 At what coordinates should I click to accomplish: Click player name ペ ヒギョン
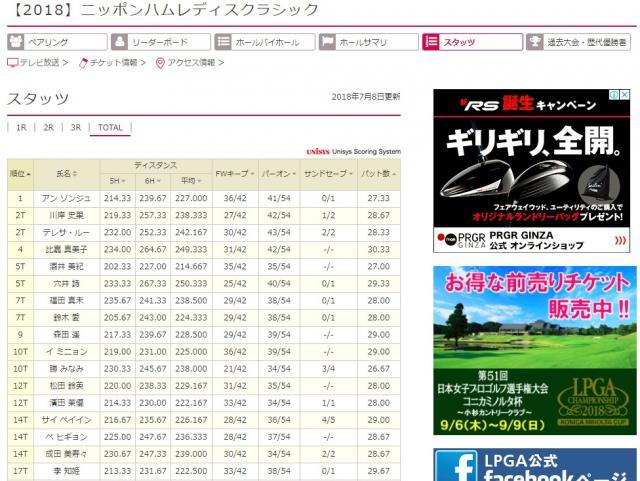coord(66,437)
